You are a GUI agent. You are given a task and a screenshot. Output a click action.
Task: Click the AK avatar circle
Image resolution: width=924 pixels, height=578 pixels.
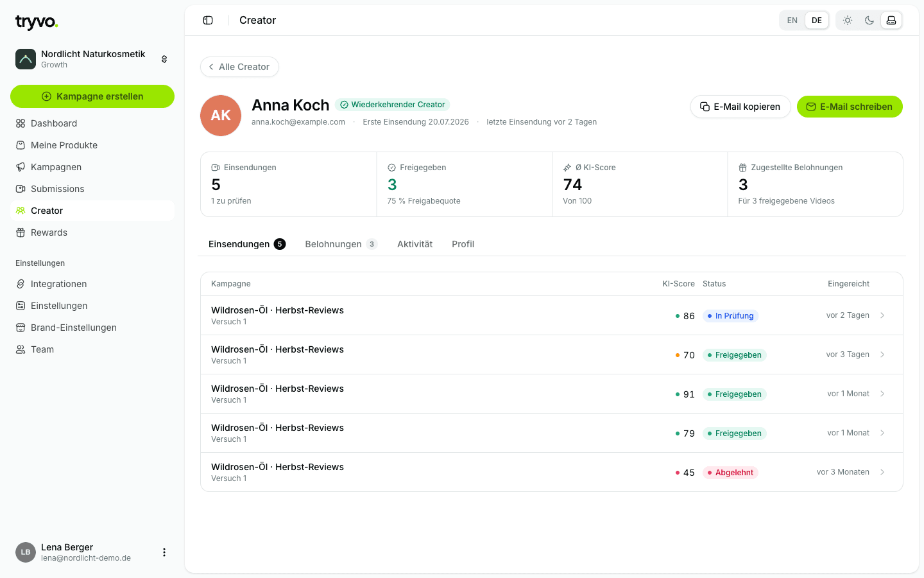pyautogui.click(x=221, y=116)
